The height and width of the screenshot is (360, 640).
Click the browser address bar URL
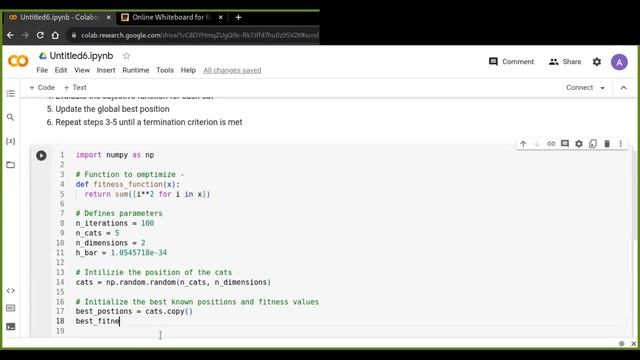[199, 36]
